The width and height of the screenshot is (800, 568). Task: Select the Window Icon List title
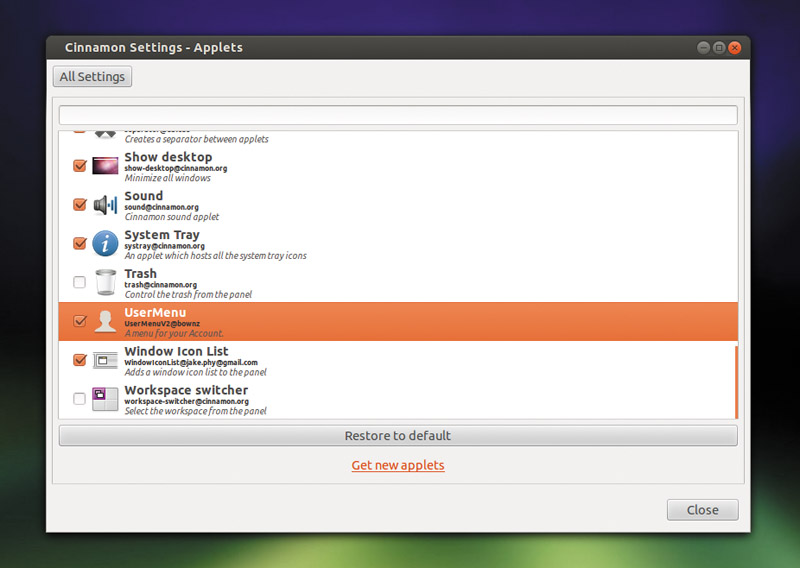click(x=177, y=351)
